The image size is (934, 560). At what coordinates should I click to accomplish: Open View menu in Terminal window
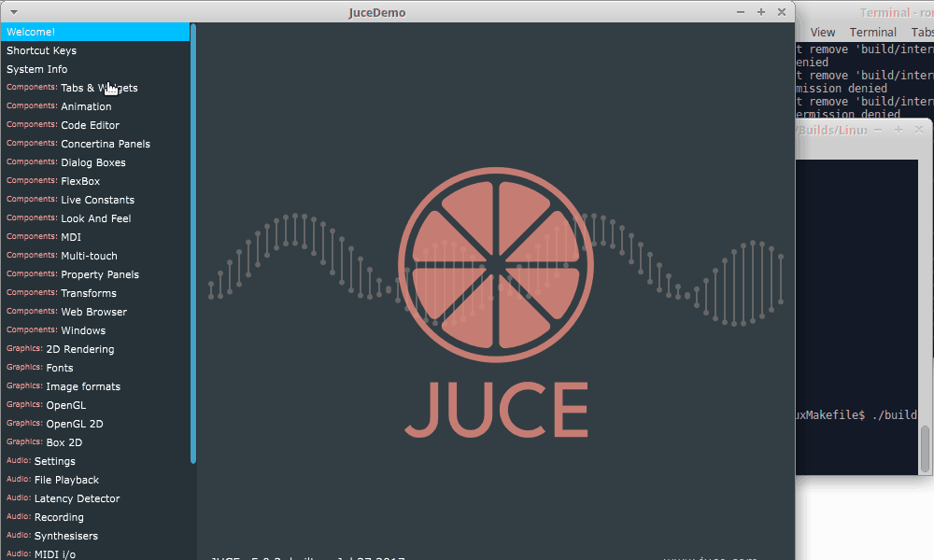(x=823, y=32)
